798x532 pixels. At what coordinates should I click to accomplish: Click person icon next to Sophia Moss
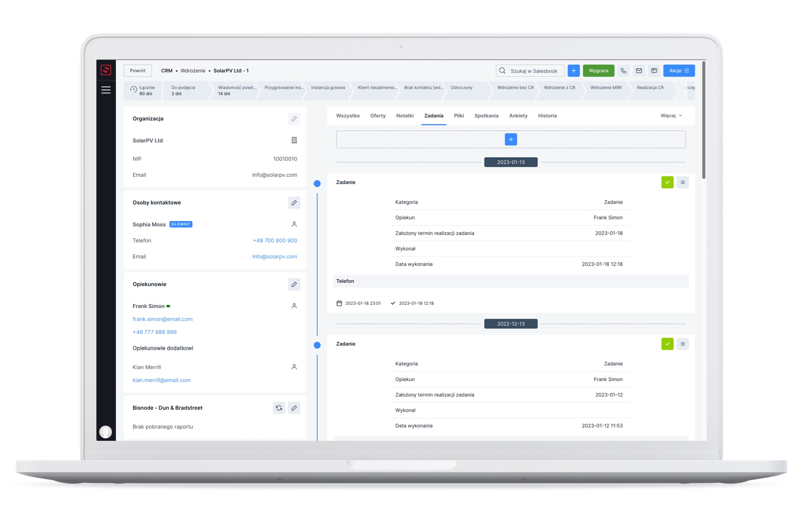point(294,224)
